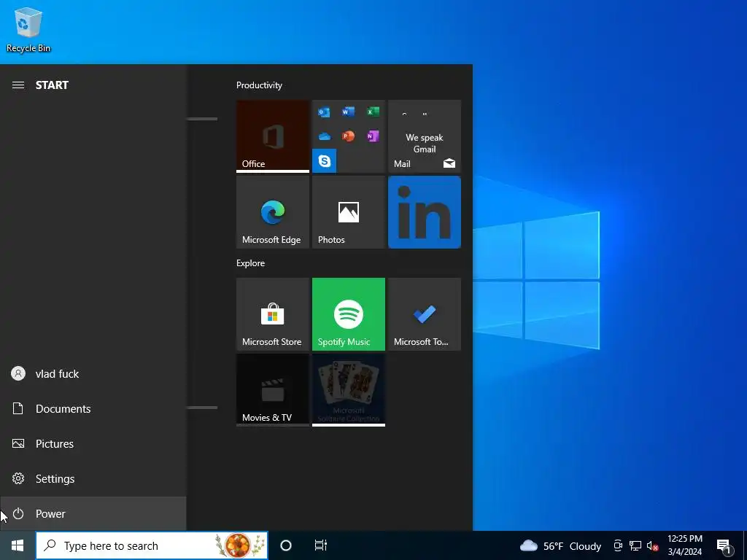Open the Microsoft Store tile

click(x=273, y=314)
